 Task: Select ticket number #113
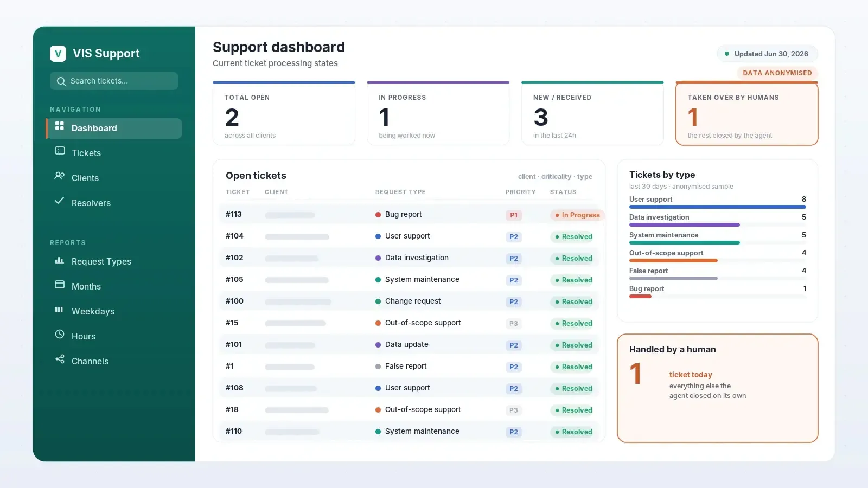point(234,214)
